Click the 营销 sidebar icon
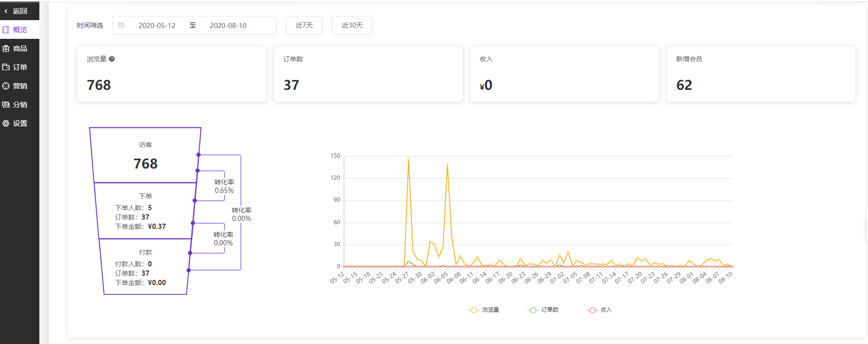 (x=6, y=86)
